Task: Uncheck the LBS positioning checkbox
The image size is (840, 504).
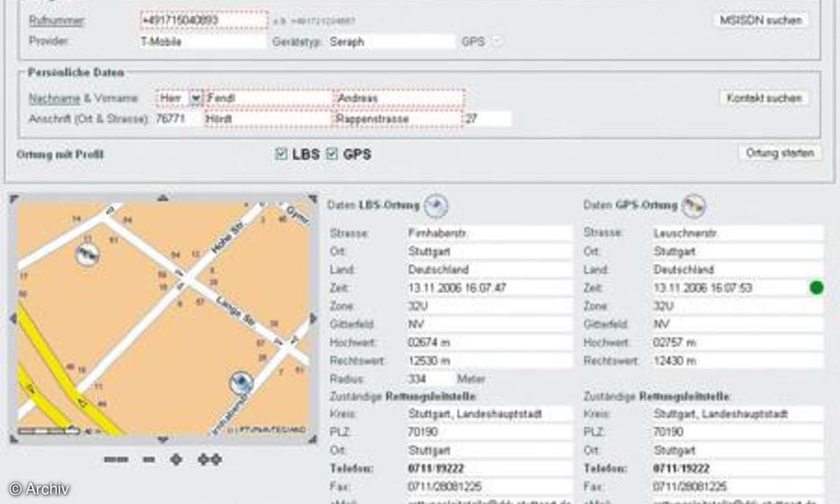Action: click(281, 154)
